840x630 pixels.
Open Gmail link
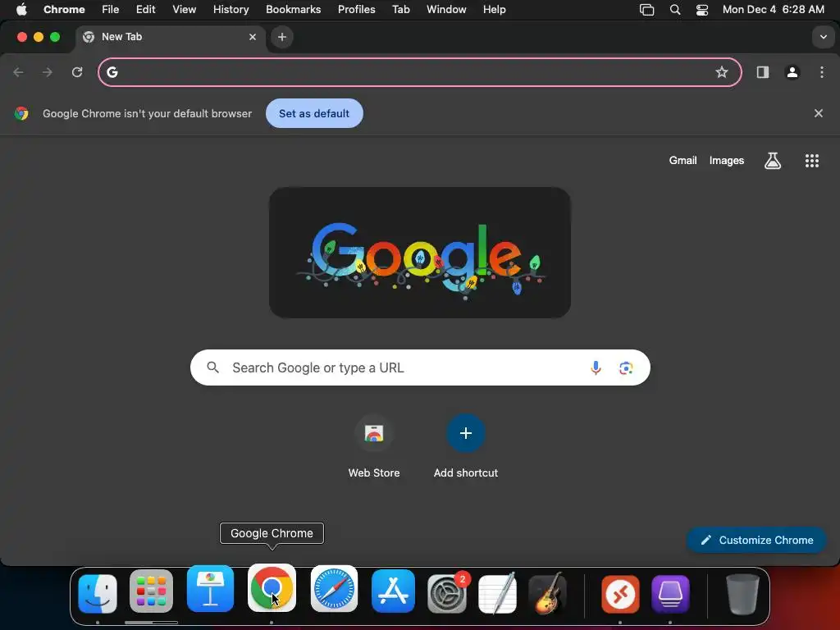pos(682,160)
